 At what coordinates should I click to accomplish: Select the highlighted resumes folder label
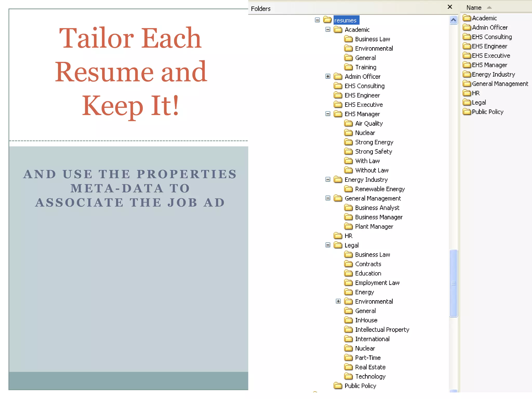(x=346, y=20)
